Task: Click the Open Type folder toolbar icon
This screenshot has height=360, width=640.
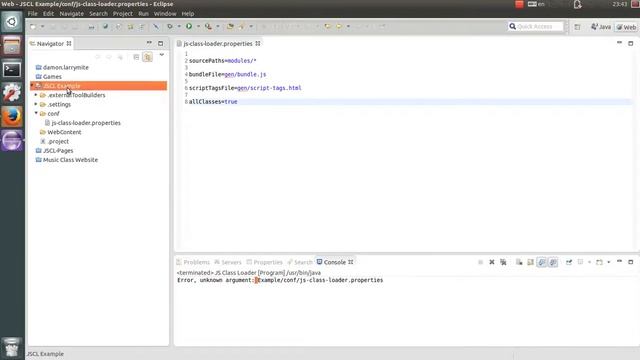Action: pos(230,26)
